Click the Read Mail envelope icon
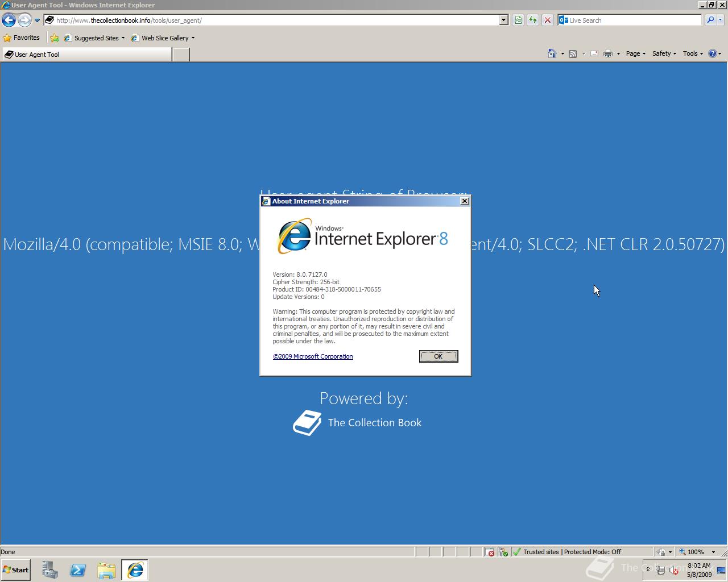The width and height of the screenshot is (728, 582). click(594, 53)
